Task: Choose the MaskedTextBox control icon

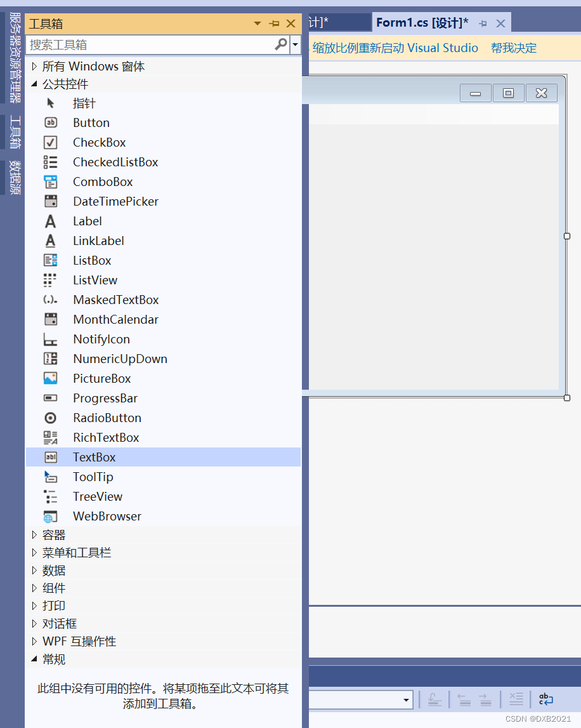Action: (x=51, y=300)
